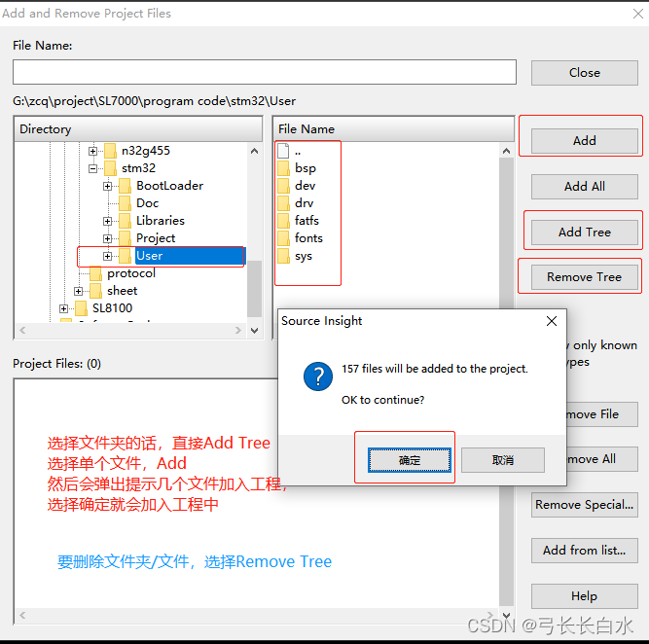
Task: Click the Remove Tree button
Action: [584, 277]
